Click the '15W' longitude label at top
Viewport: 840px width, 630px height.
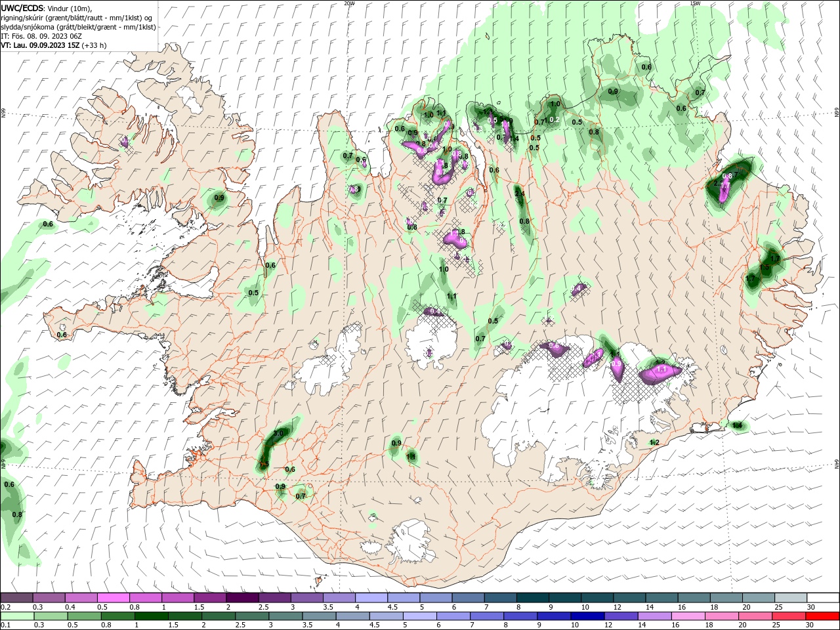(695, 3)
